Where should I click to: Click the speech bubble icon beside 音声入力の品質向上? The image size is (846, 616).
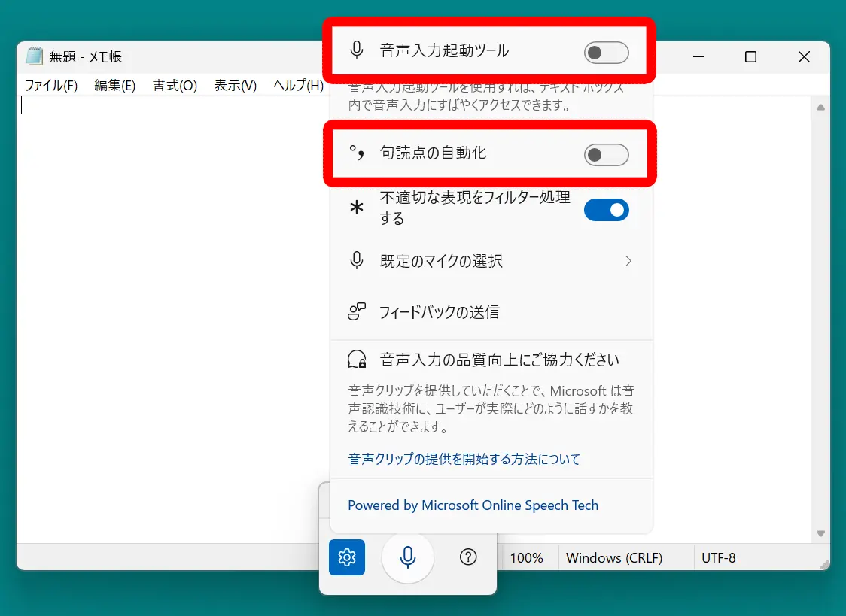tap(355, 359)
